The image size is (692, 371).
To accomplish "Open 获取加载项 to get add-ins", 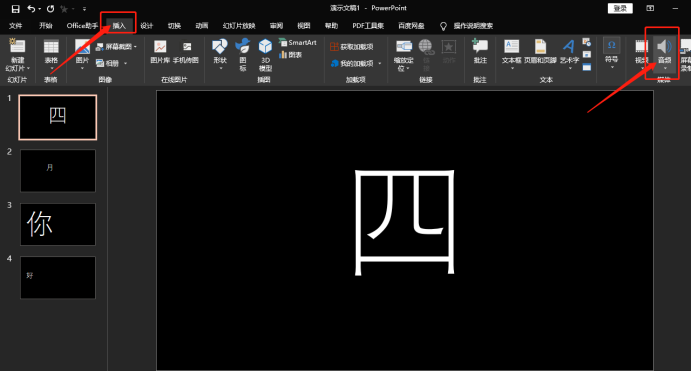I will click(x=352, y=47).
